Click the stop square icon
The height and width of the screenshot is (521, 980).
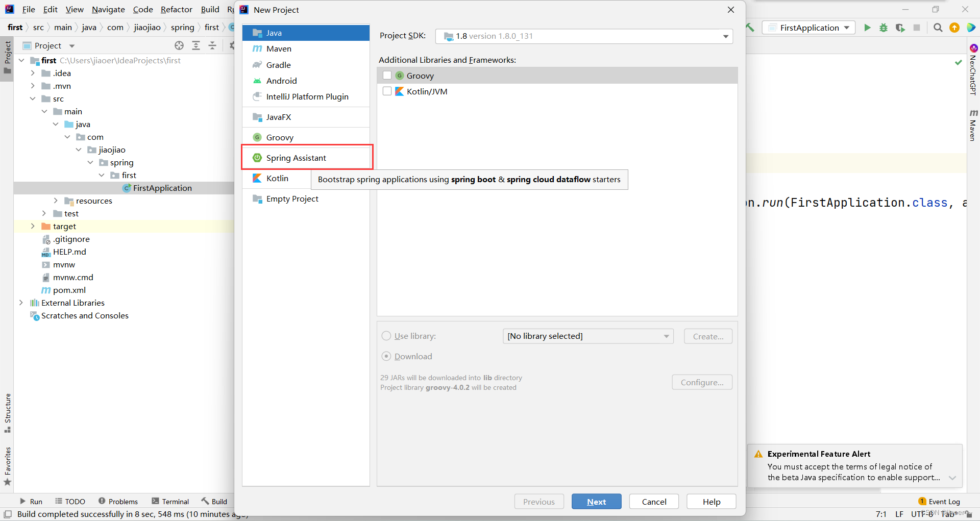pyautogui.click(x=917, y=28)
